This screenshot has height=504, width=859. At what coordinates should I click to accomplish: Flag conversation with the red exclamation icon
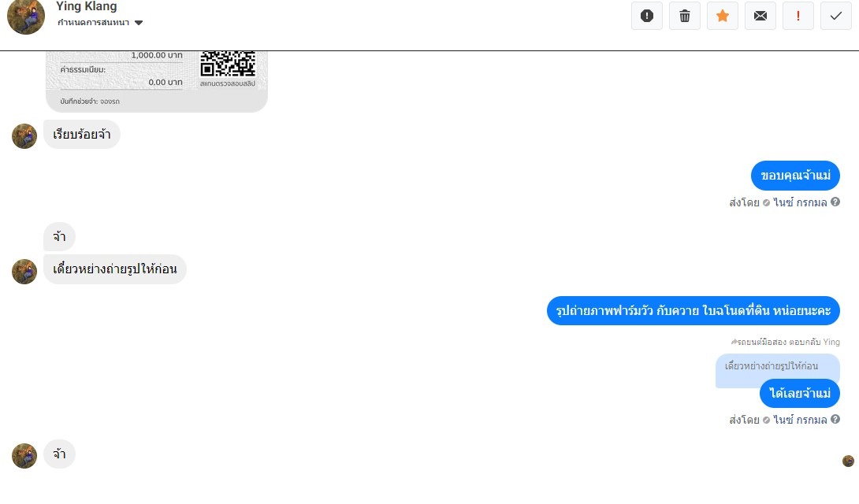coord(798,16)
